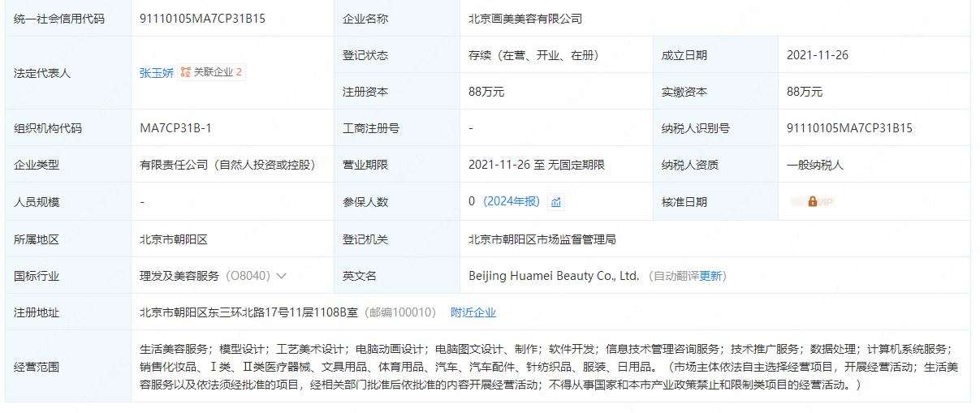This screenshot has height=413, width=980.
Task: Open the 2024年报 annual report link
Action: (x=512, y=202)
